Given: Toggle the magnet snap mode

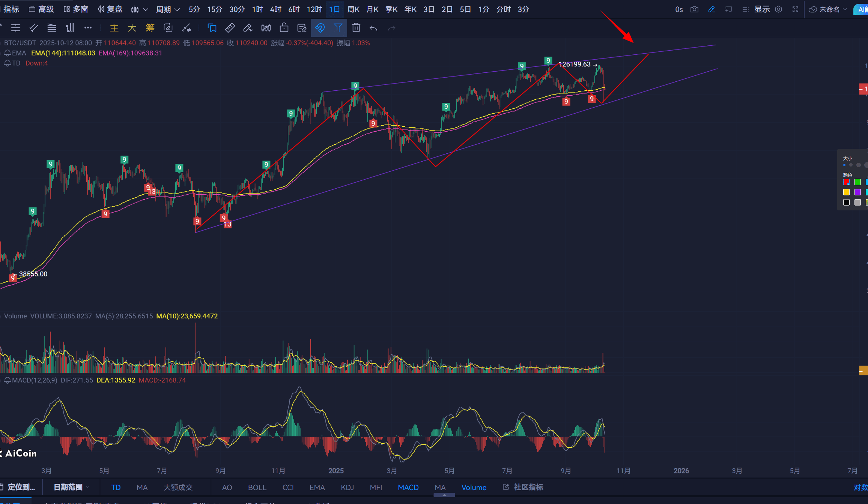Looking at the screenshot, I should (320, 28).
